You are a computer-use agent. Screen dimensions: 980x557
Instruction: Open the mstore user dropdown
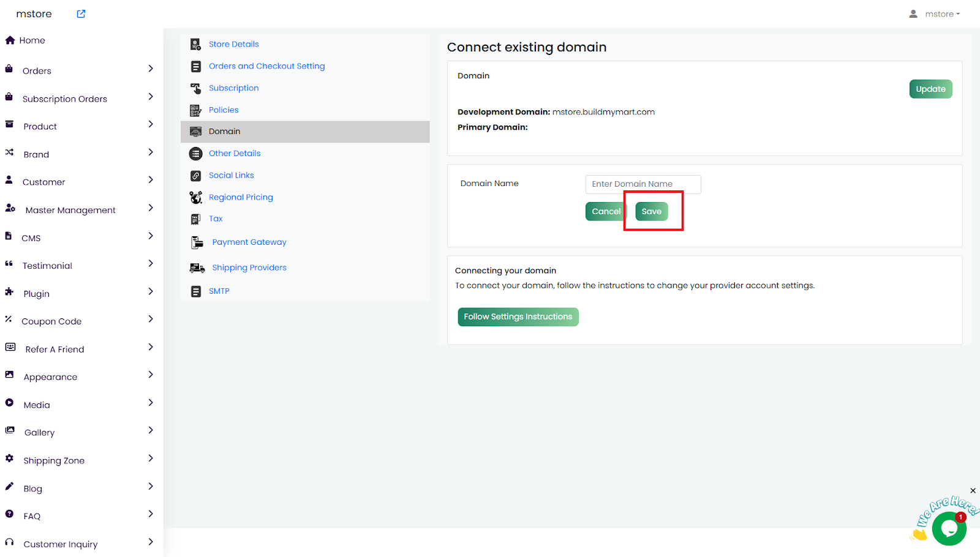pos(935,14)
